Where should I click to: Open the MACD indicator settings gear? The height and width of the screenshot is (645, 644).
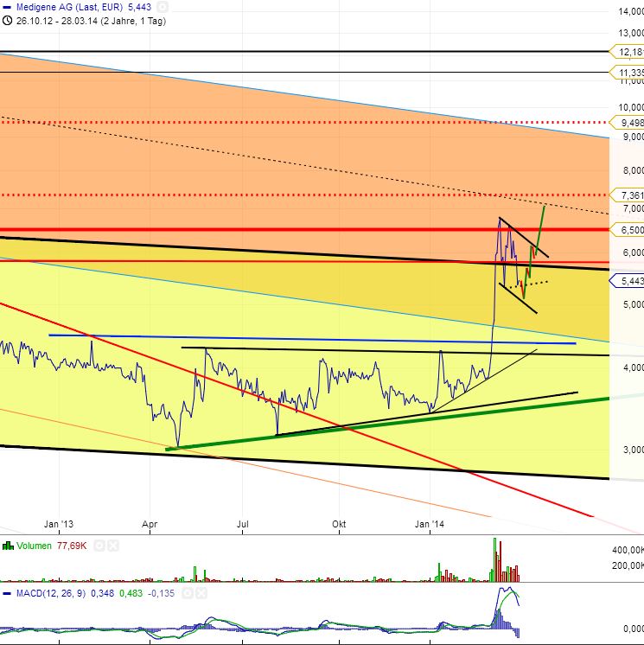click(188, 593)
